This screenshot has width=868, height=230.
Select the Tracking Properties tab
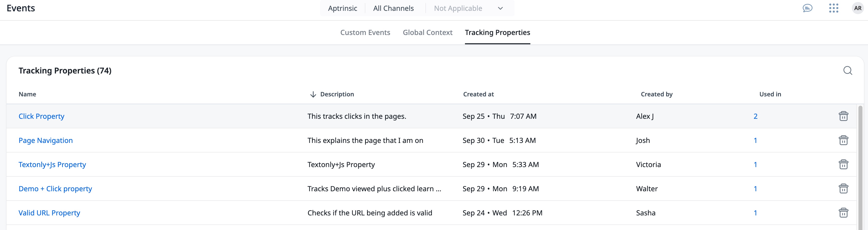coord(497,32)
